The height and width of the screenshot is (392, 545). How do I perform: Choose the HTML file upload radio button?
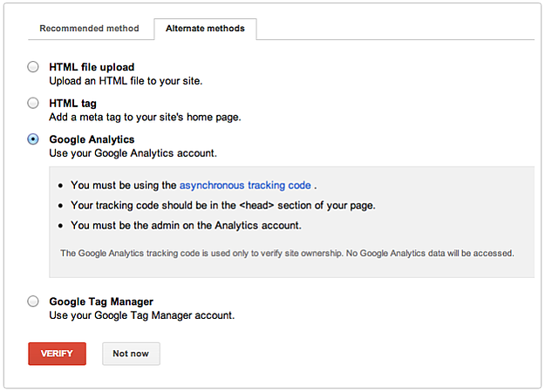33,67
